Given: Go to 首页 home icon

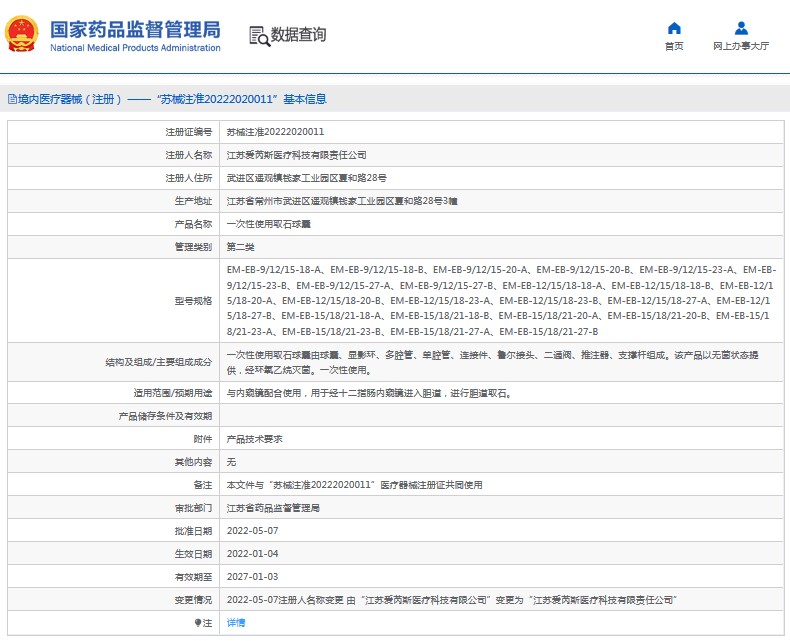Looking at the screenshot, I should tap(674, 28).
